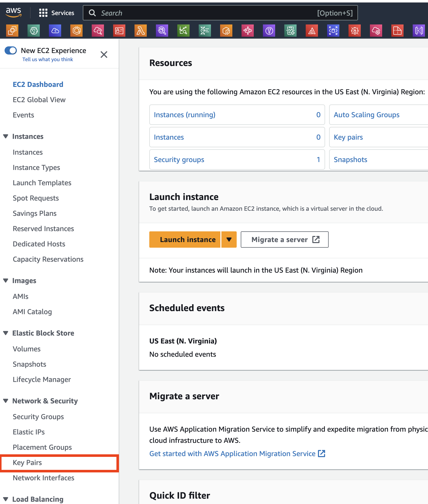The height and width of the screenshot is (504, 428).
Task: Open Network Interfaces
Action: pyautogui.click(x=44, y=478)
